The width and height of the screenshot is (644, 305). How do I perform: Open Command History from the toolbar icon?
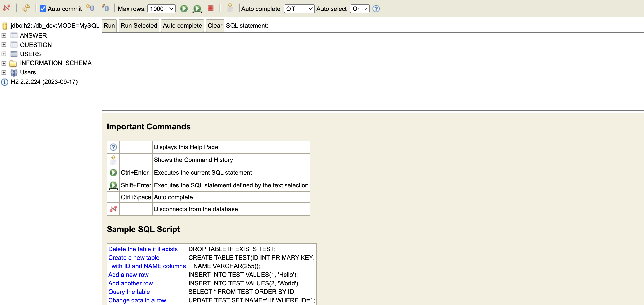coord(230,8)
